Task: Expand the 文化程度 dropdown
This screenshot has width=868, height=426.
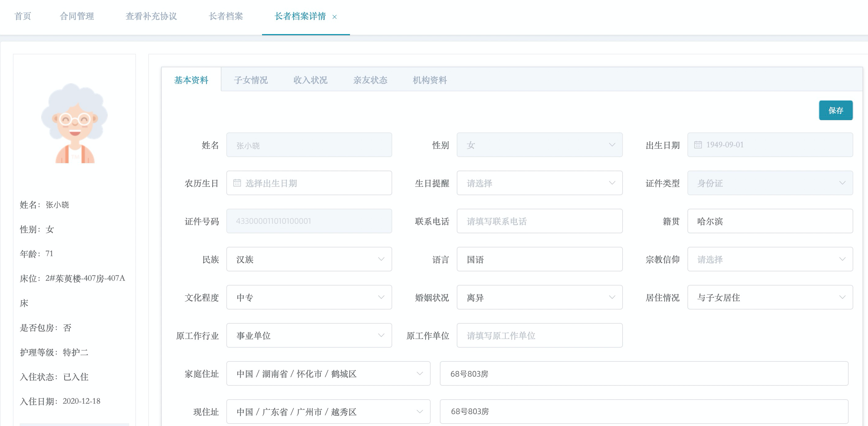Action: (x=309, y=297)
